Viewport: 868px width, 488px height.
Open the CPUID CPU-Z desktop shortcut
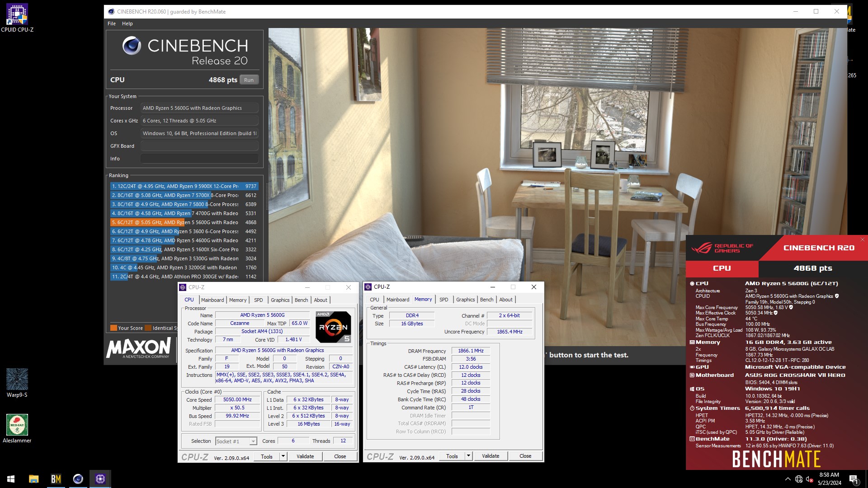click(x=17, y=18)
